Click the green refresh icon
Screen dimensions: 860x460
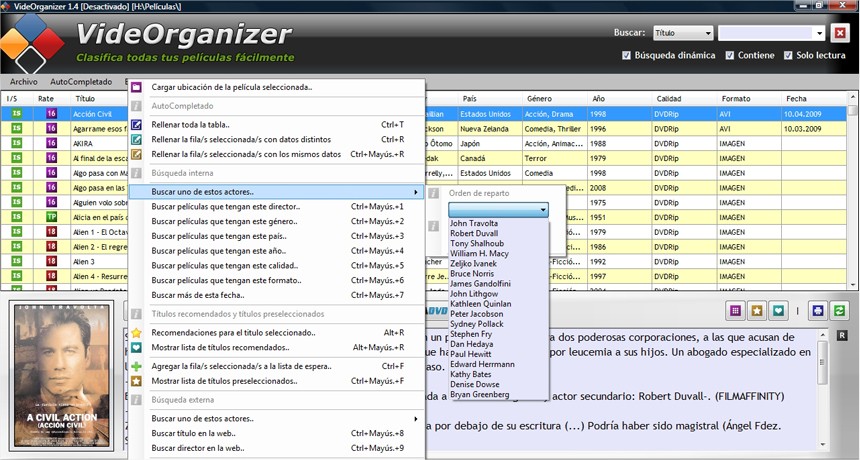click(x=839, y=311)
